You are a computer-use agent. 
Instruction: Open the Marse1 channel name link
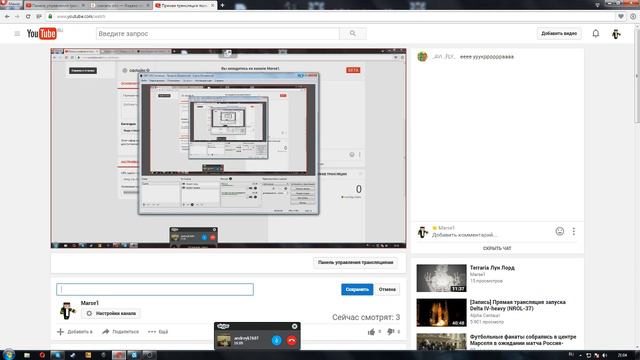(89, 303)
